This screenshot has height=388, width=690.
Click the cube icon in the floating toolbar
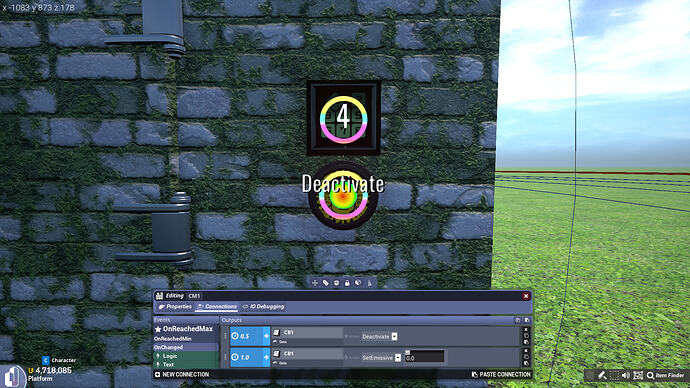tap(358, 283)
